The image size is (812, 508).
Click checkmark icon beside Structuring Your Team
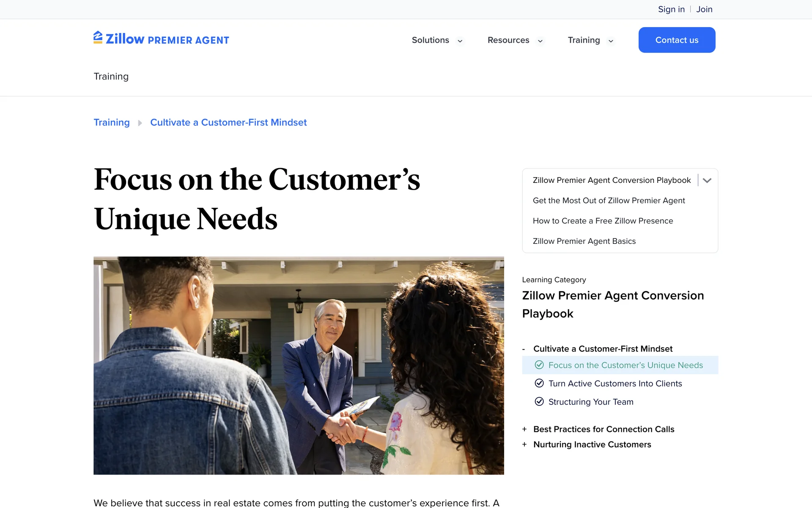pyautogui.click(x=539, y=401)
